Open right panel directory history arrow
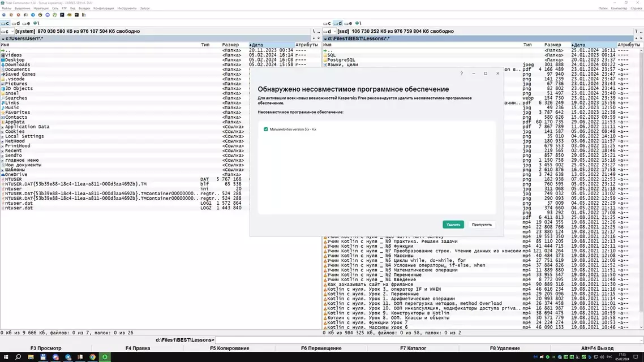644x362 pixels. pyautogui.click(x=641, y=38)
